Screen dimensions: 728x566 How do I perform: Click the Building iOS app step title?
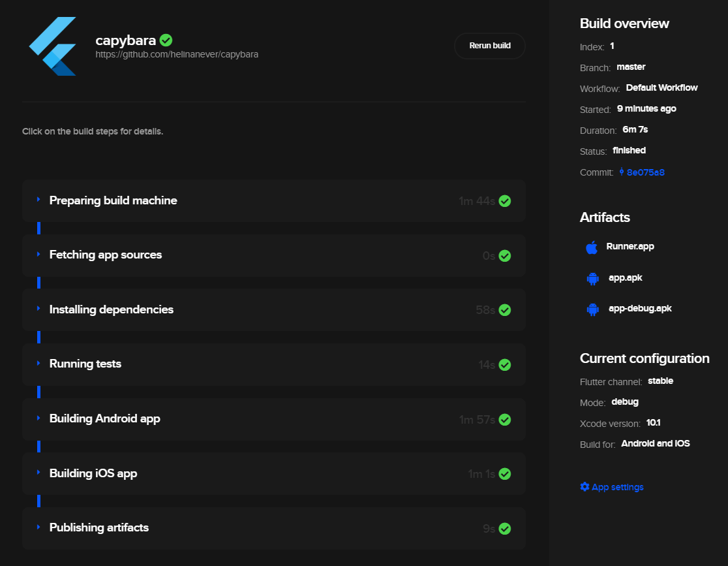[93, 473]
